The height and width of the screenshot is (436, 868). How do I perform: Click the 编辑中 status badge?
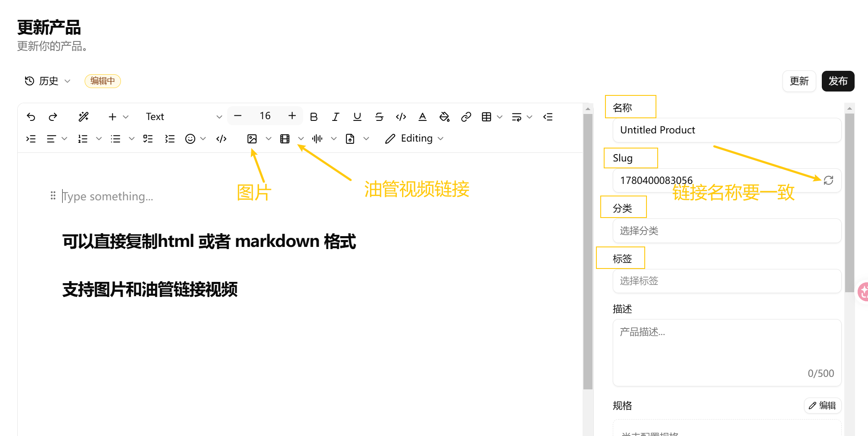103,81
